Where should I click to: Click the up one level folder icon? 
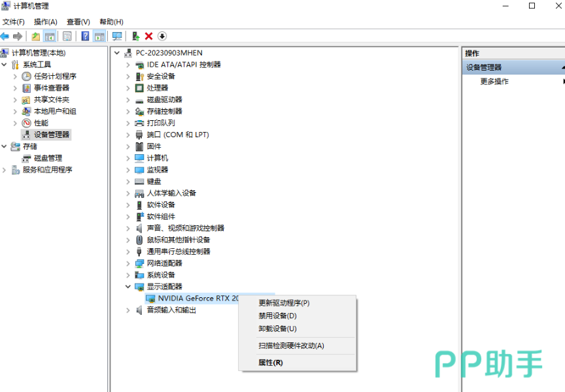pyautogui.click(x=35, y=36)
